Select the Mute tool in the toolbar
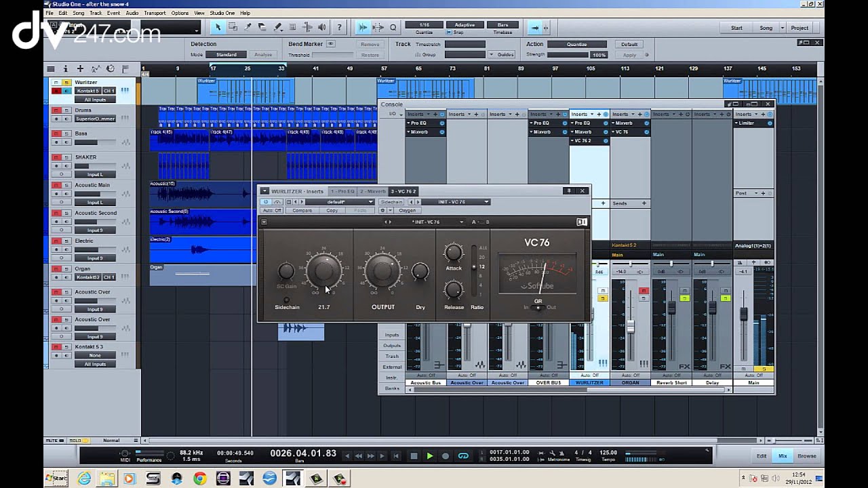The width and height of the screenshot is (868, 488). (x=292, y=27)
